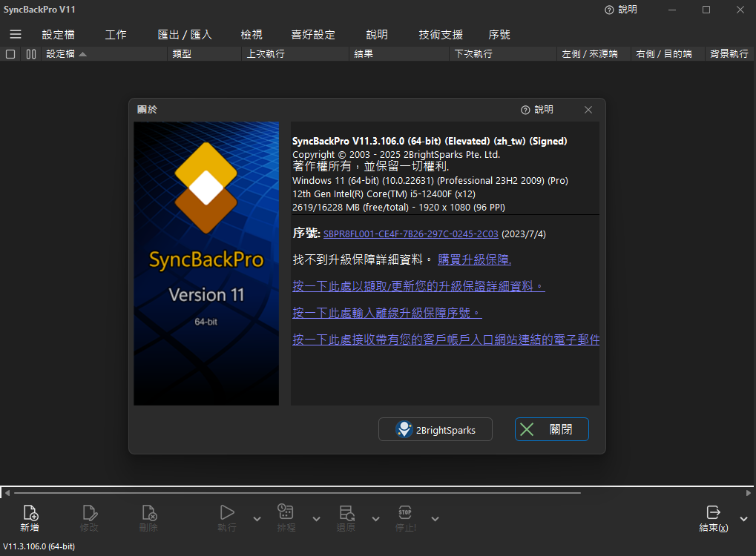
Task: Minimize the SyncBackPro window
Action: click(x=672, y=10)
